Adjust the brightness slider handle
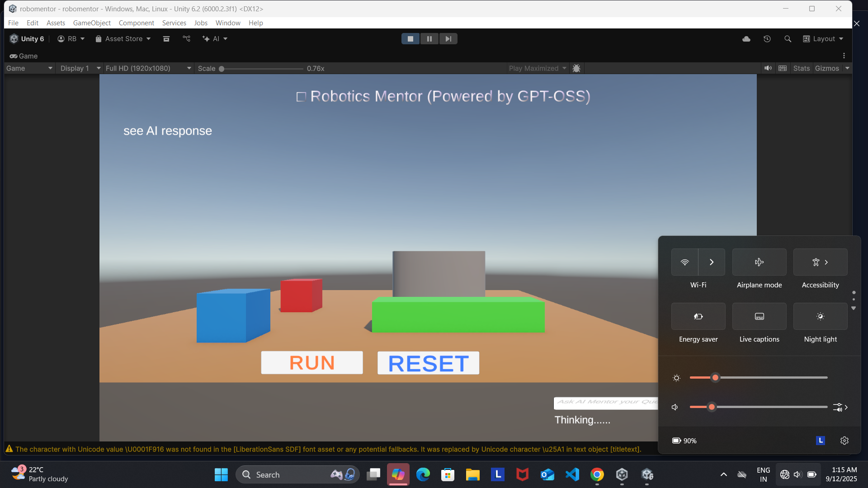The image size is (868, 488). [715, 378]
